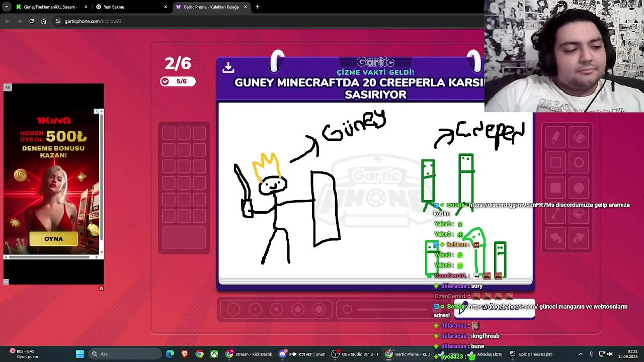Select the eraser tool
Screen dimensions: 644x362
(579, 137)
